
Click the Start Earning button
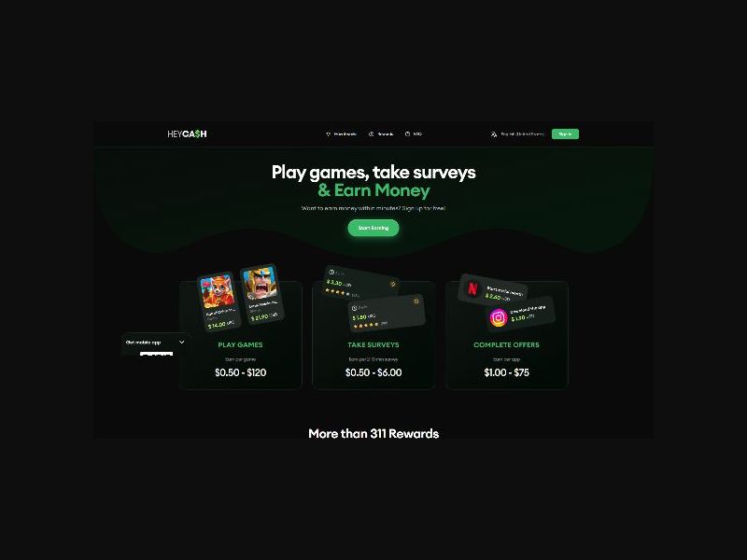pos(373,228)
